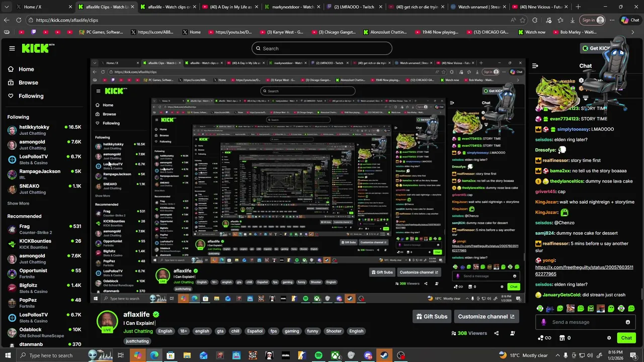Click the Gift Subs button on outer page

pos(432,317)
